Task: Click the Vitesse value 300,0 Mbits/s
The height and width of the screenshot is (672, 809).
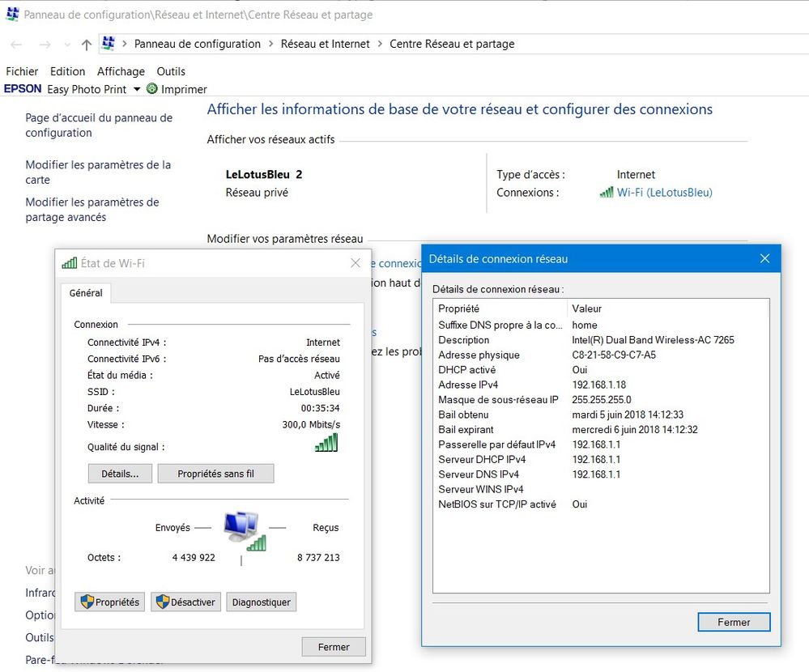Action: click(311, 424)
